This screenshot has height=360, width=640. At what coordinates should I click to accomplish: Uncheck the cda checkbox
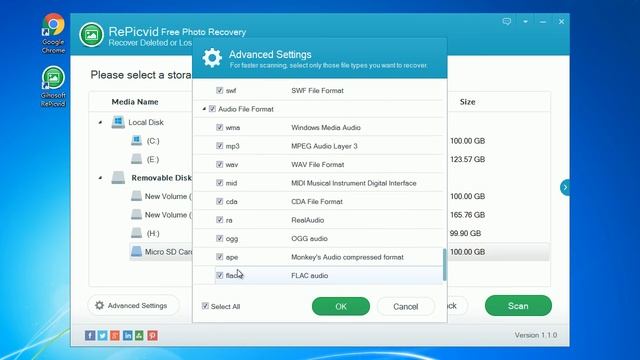click(x=220, y=201)
